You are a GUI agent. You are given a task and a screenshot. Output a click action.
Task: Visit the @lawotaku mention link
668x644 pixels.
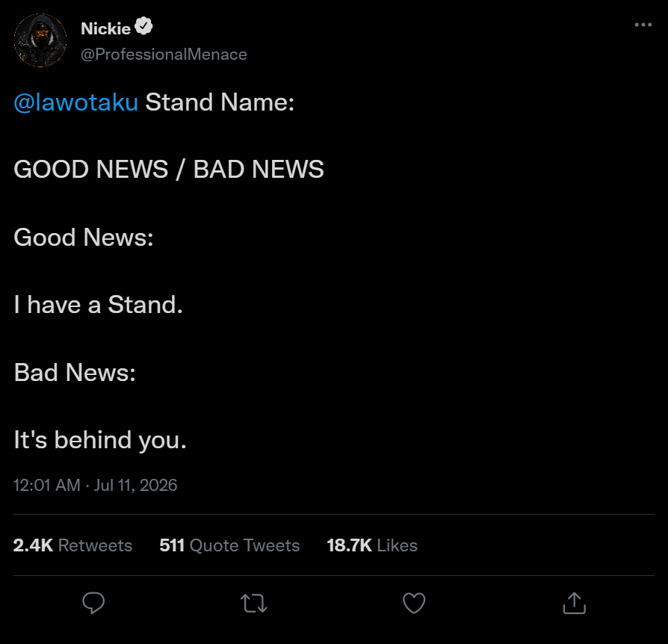tap(75, 102)
